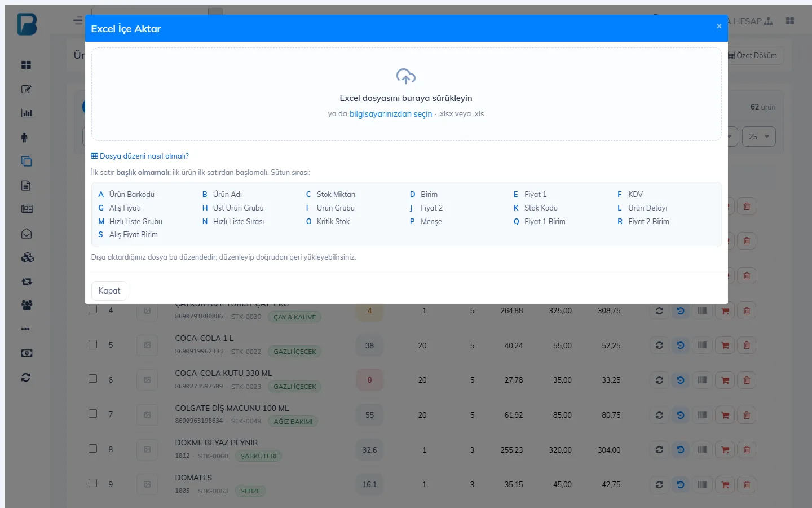The height and width of the screenshot is (508, 812).
Task: Click the newspaper icon in the sidebar
Action: (27, 209)
